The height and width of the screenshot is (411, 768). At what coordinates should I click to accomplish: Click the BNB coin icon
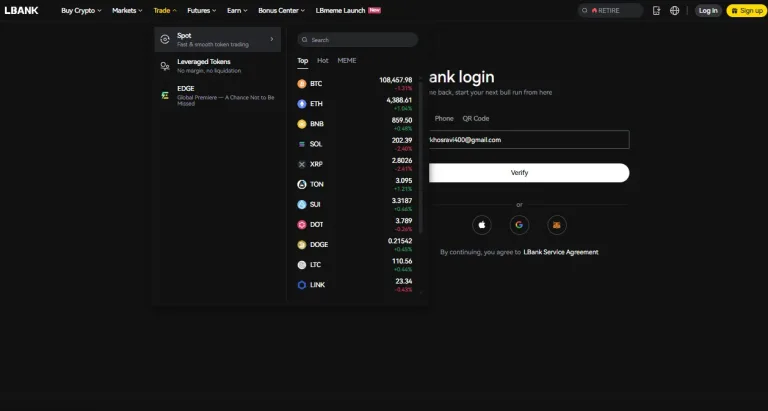point(302,124)
